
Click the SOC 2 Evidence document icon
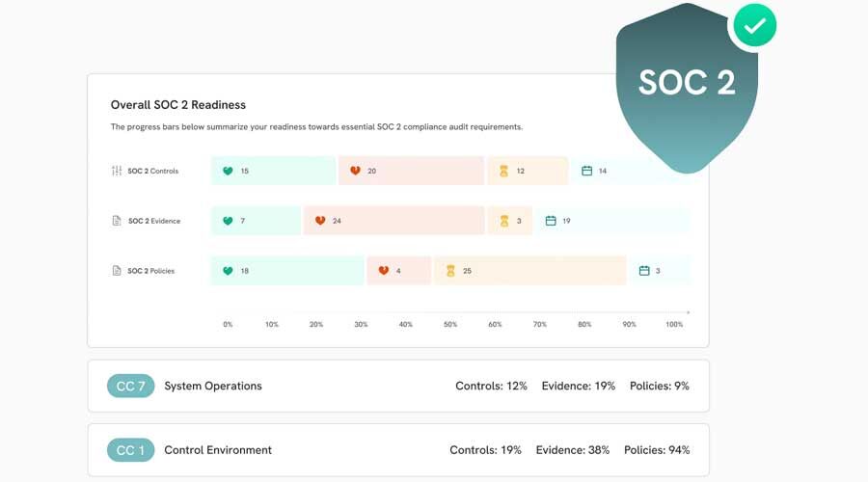(117, 221)
